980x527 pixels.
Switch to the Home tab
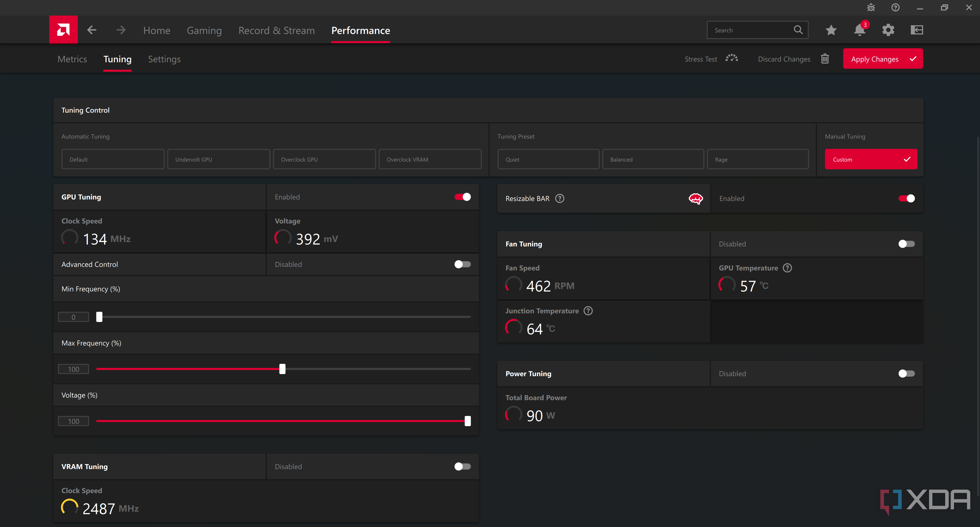(157, 30)
